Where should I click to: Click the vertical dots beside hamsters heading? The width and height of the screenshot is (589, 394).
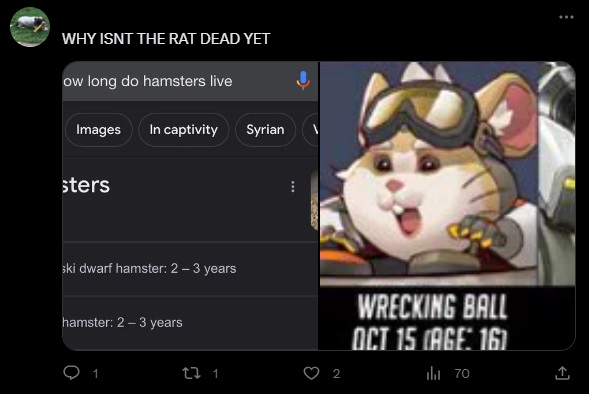tap(293, 187)
